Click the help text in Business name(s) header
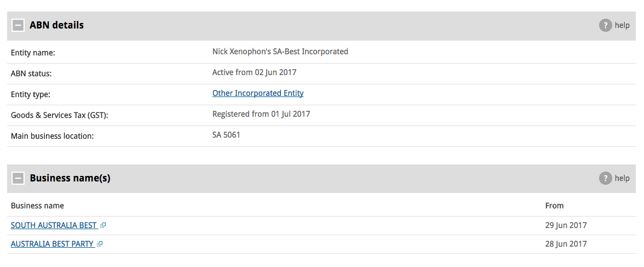 click(622, 179)
